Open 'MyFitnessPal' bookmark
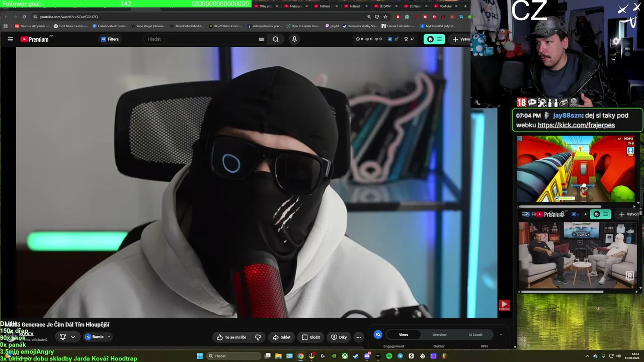 438,26
